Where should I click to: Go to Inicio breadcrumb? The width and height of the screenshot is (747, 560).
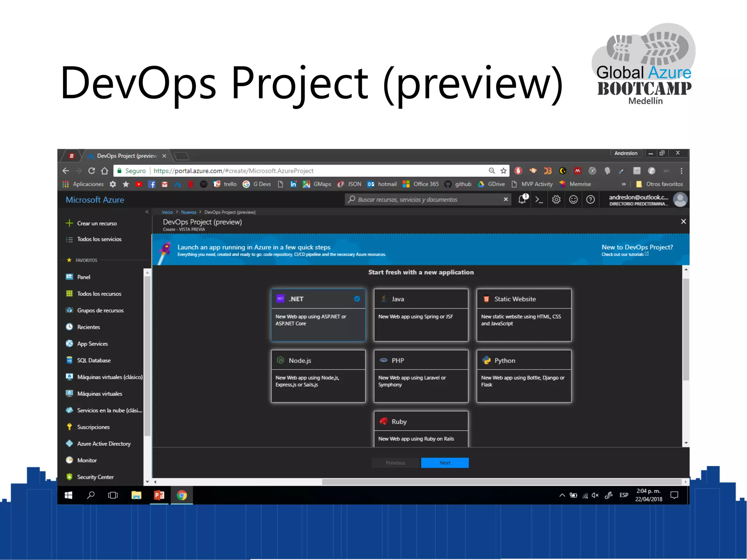tap(167, 212)
